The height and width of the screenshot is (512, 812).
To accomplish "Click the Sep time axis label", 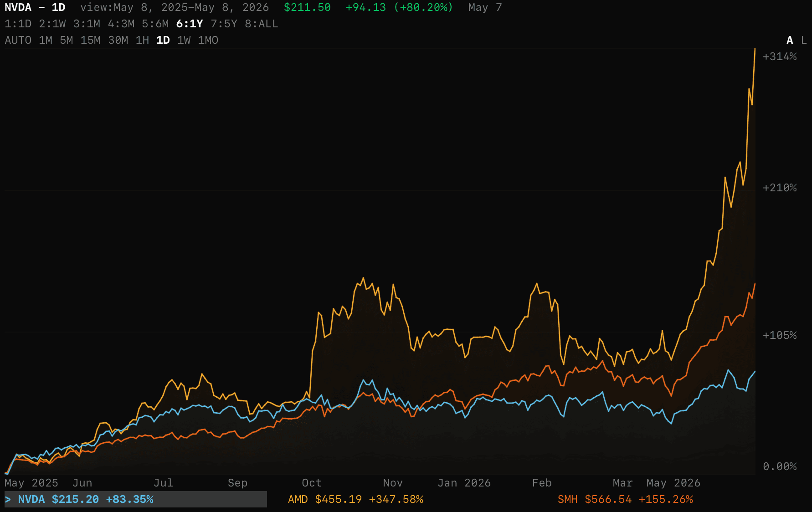I will 238,483.
